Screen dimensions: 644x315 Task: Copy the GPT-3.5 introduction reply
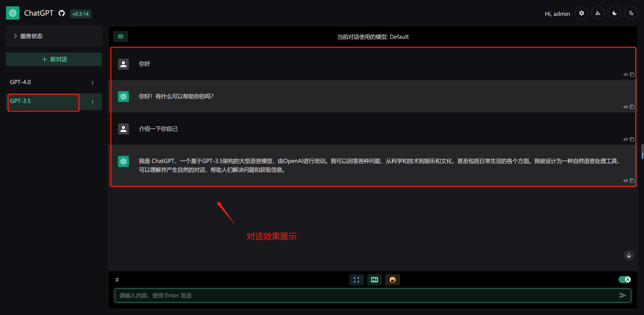632,181
